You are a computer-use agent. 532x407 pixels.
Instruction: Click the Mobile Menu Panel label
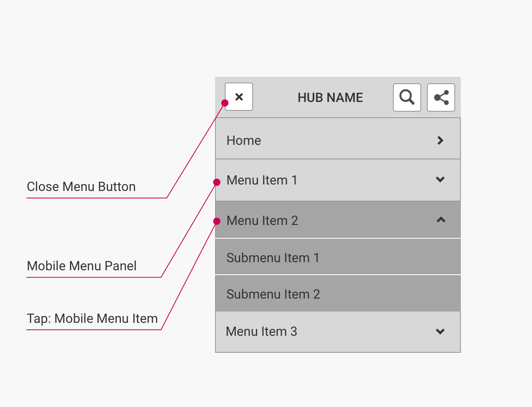click(82, 266)
